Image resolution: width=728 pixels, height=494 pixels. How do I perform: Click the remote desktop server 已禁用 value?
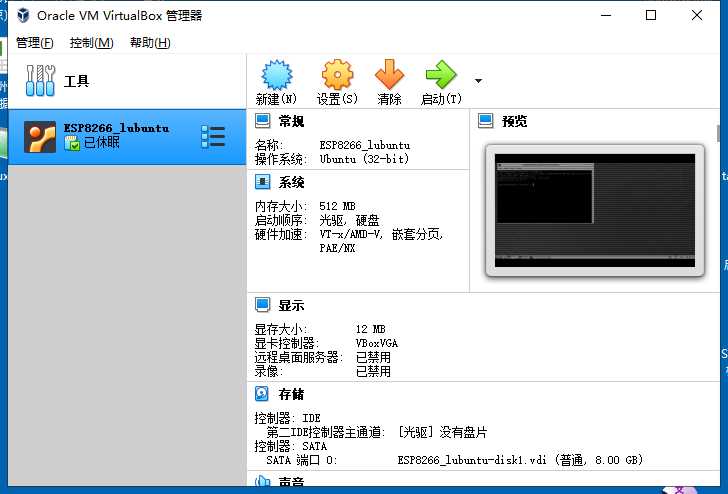(x=373, y=357)
